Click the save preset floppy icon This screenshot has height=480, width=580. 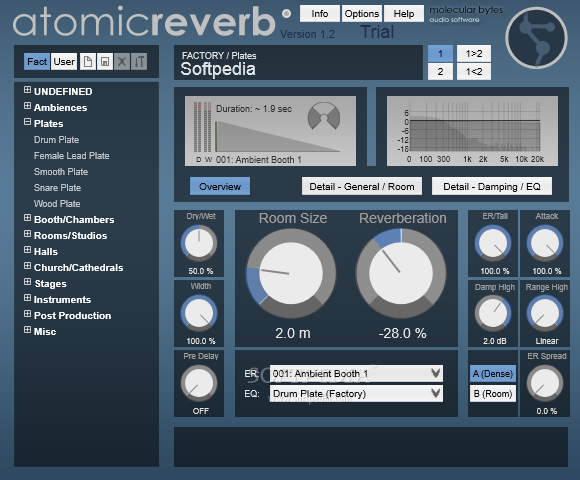(x=105, y=61)
